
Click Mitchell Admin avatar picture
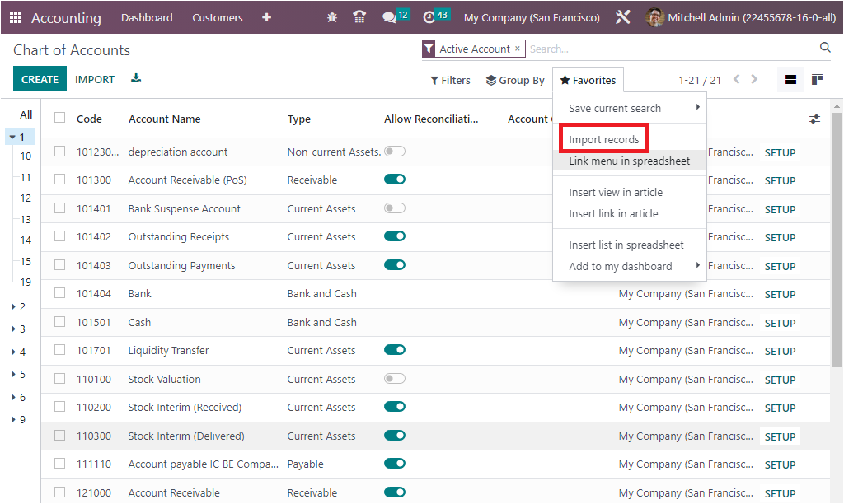(x=654, y=18)
